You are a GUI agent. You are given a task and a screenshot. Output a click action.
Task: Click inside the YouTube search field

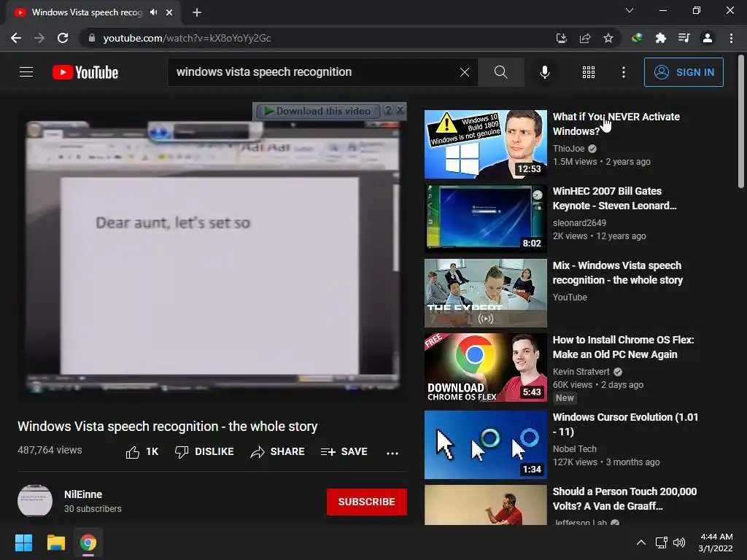pyautogui.click(x=314, y=72)
